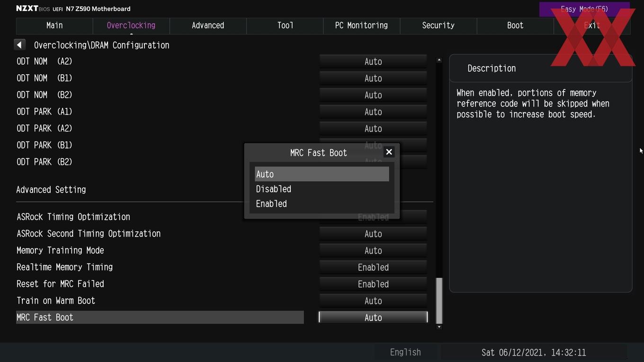Open the Exit tab
644x362 pixels.
[592, 26]
